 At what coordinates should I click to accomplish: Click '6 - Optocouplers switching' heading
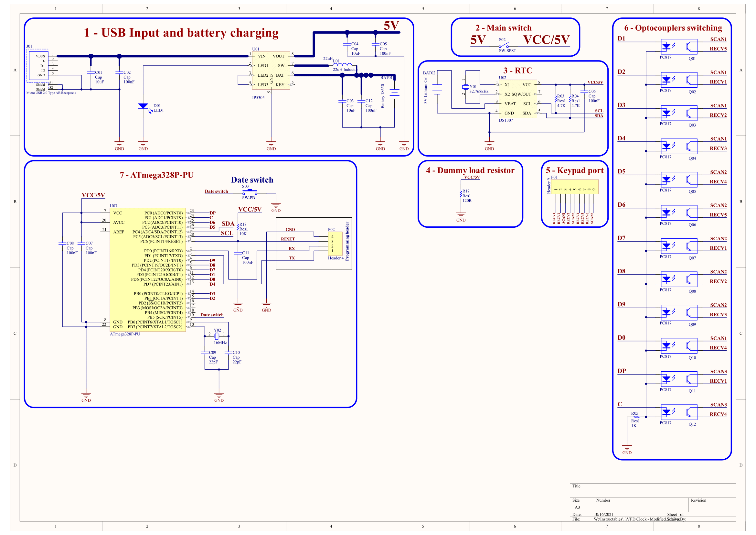(673, 28)
